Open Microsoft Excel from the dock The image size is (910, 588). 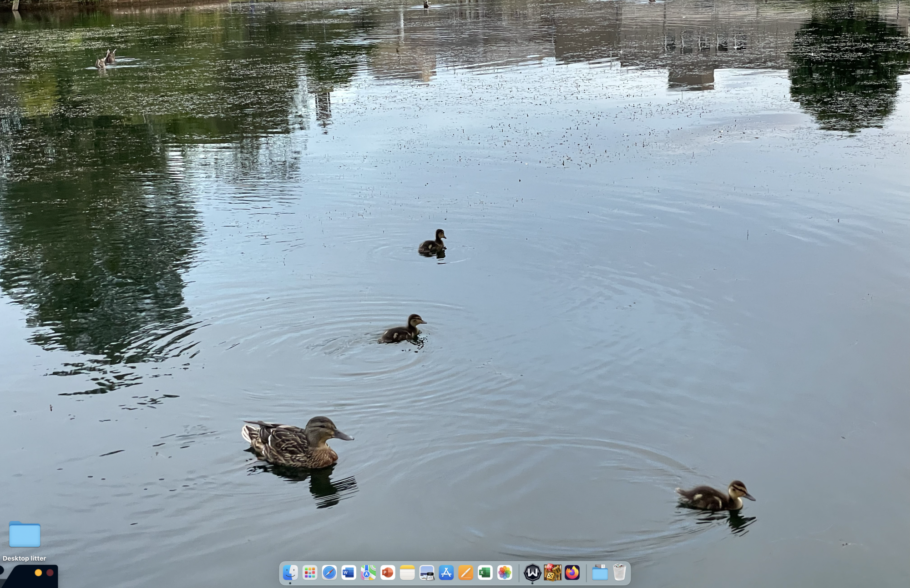pos(485,573)
